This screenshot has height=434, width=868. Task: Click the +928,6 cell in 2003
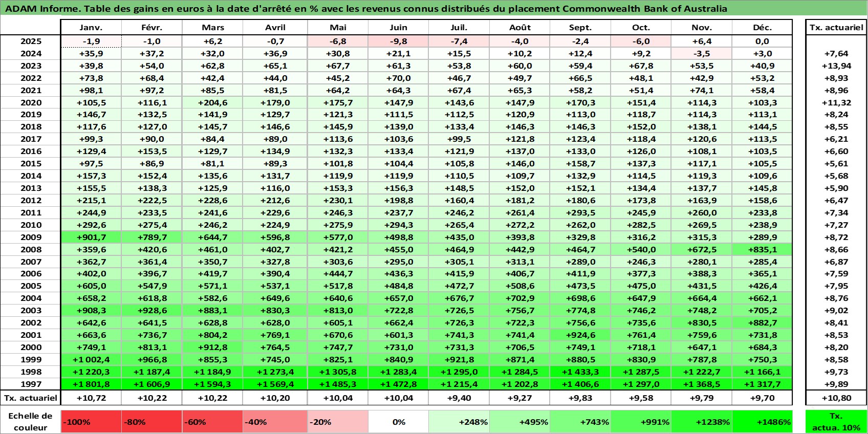click(x=152, y=310)
